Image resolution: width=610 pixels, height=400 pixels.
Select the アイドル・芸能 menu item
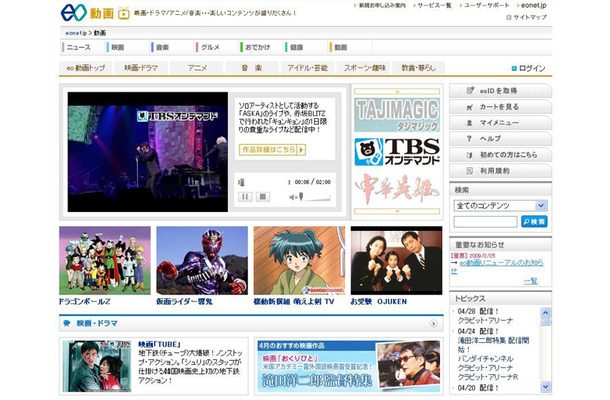click(x=307, y=68)
